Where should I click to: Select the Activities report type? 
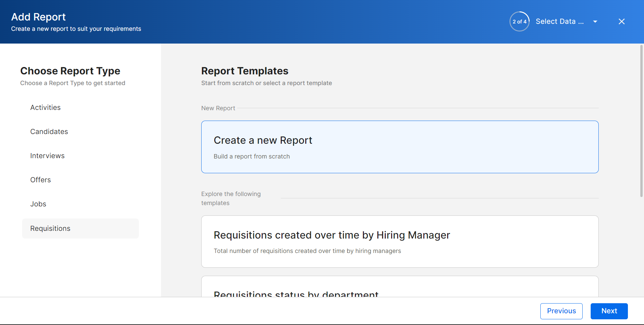click(45, 107)
